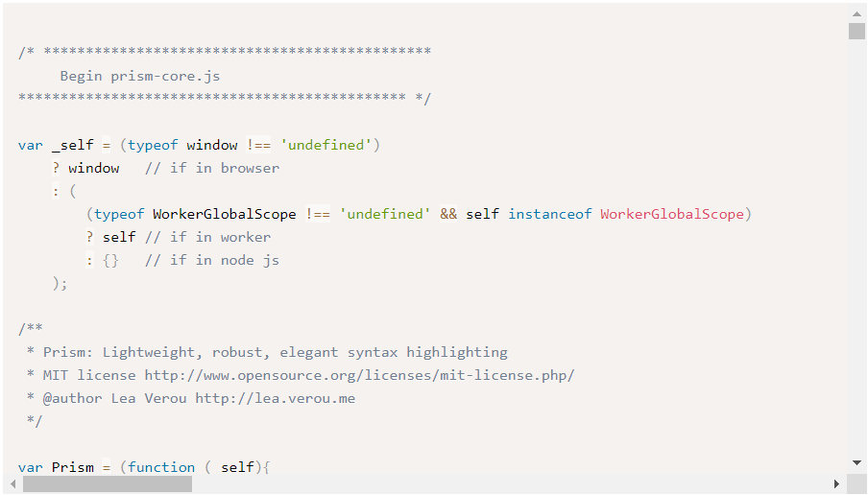Click the horizontal scrollbar thumb
The height and width of the screenshot is (495, 868).
[x=108, y=483]
